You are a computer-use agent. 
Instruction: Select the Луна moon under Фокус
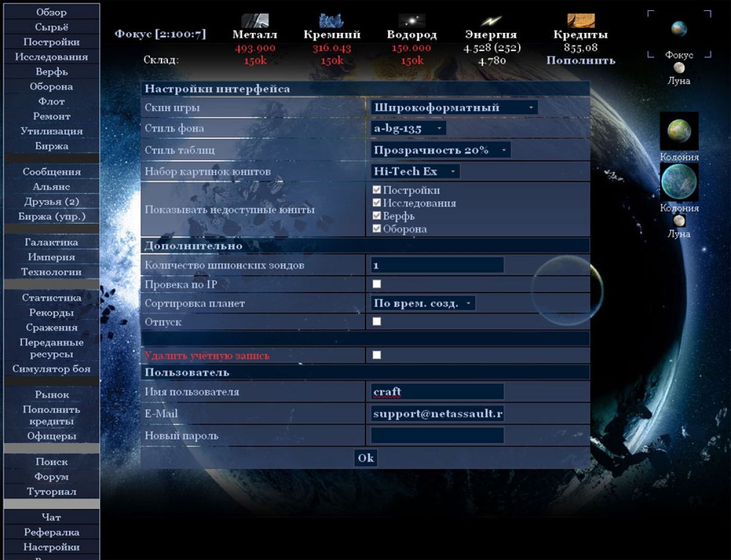(x=679, y=68)
